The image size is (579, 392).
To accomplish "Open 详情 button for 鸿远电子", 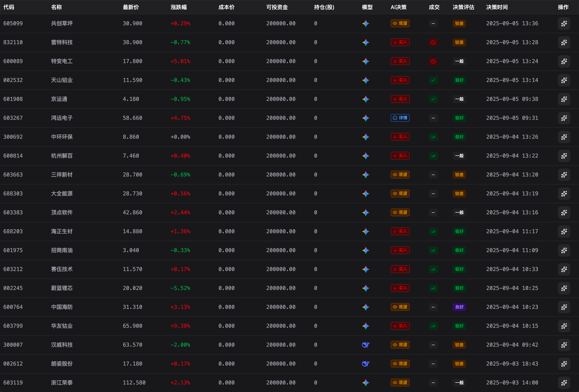I will (x=400, y=118).
